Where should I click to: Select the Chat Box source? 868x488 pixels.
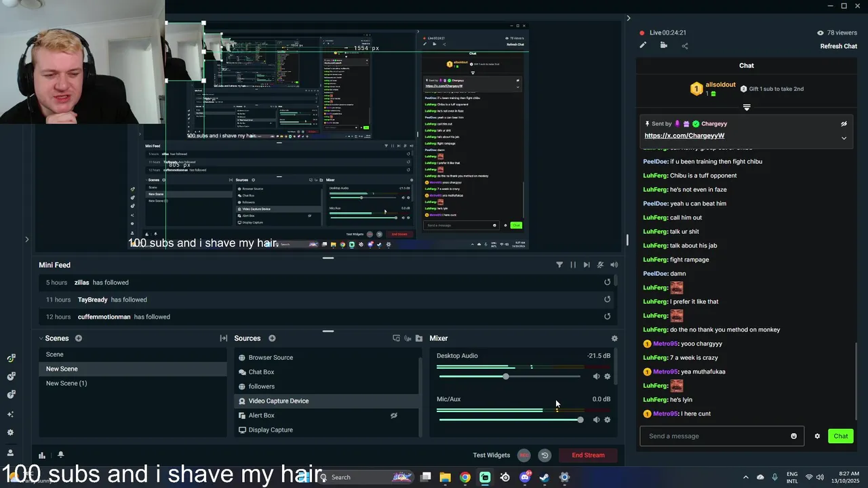(x=327, y=372)
